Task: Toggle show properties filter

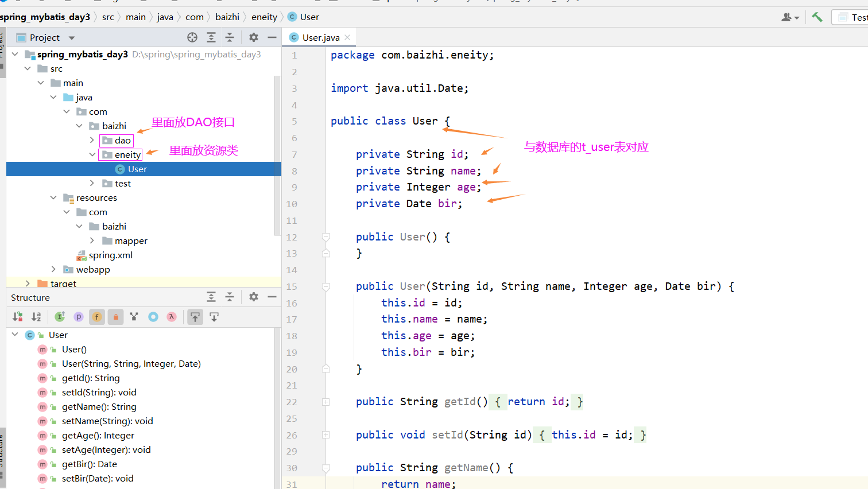Action: pos(79,317)
